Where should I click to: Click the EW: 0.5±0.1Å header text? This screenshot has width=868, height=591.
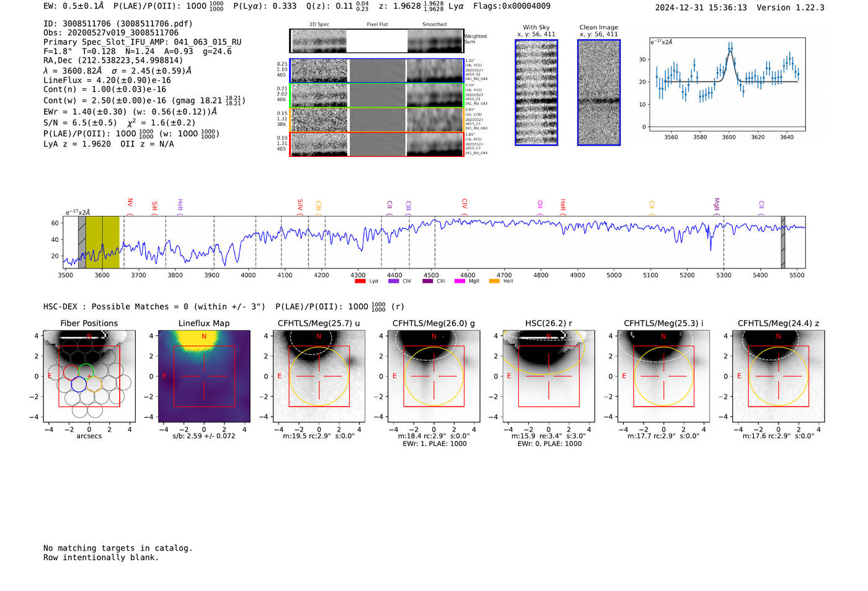coord(74,6)
